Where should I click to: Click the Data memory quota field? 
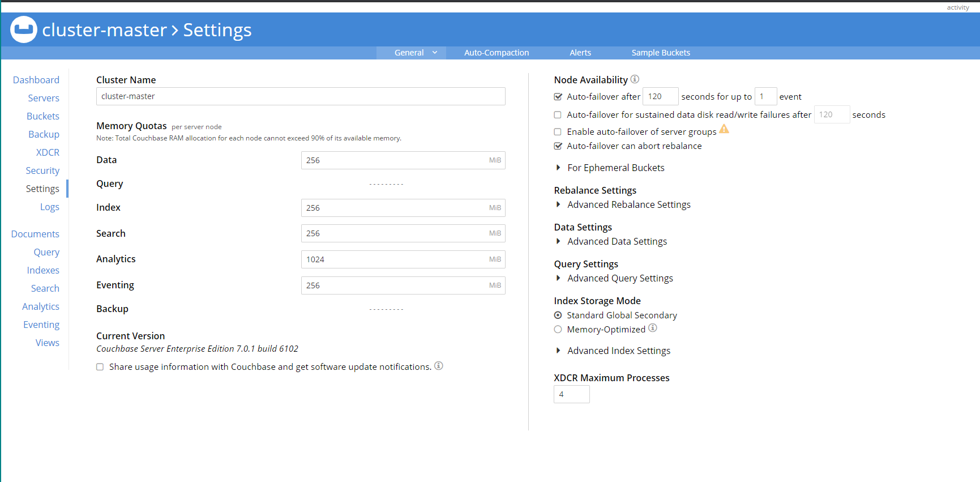click(403, 160)
